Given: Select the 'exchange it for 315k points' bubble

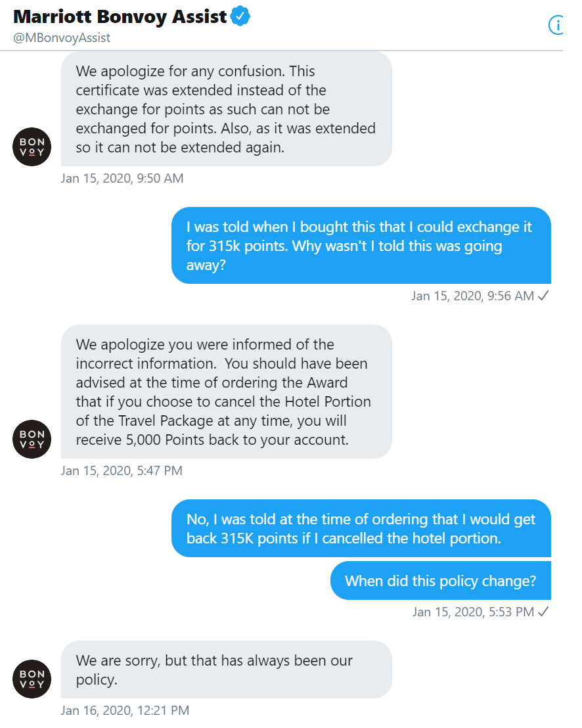Looking at the screenshot, I should (361, 246).
